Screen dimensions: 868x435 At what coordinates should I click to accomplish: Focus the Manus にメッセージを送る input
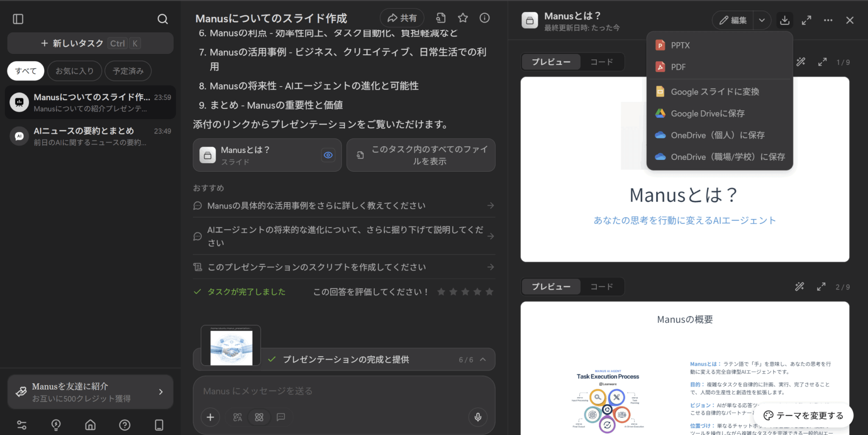[344, 391]
